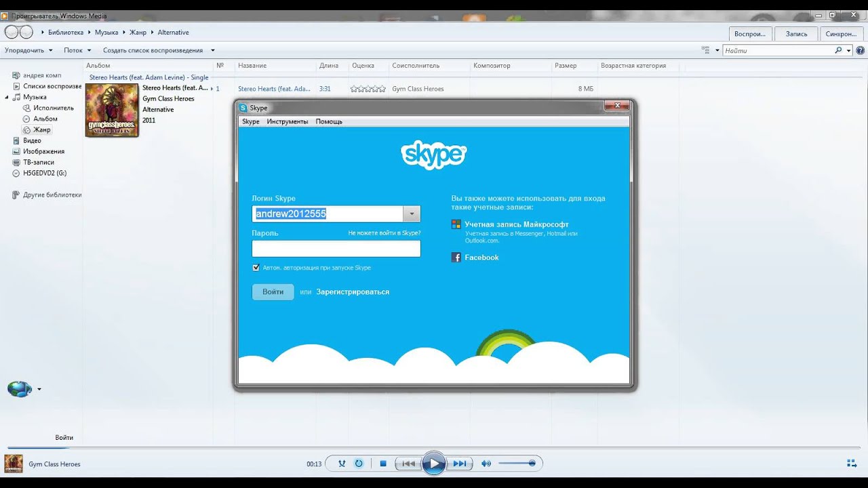
Task: Click the Stereo Hearts album cover
Action: tap(112, 110)
